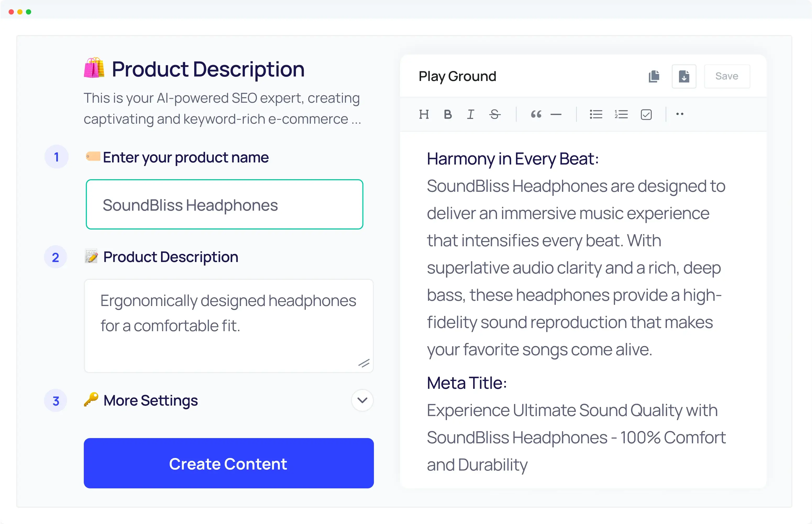Apply strikethrough formatting
Viewport: 812px width, 524px height.
click(495, 114)
